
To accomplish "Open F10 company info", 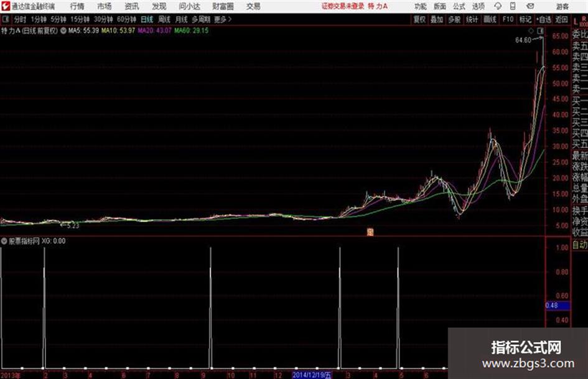I will (508, 19).
